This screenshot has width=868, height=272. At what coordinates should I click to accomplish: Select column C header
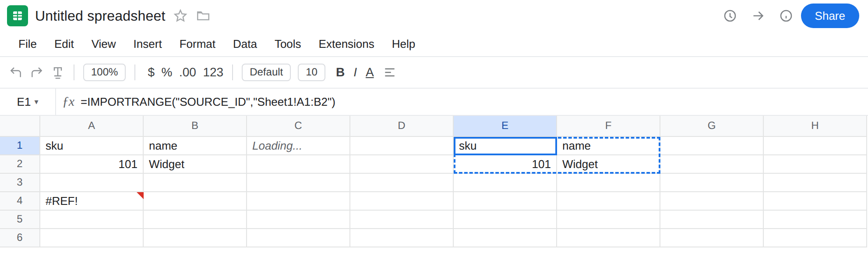tap(298, 126)
